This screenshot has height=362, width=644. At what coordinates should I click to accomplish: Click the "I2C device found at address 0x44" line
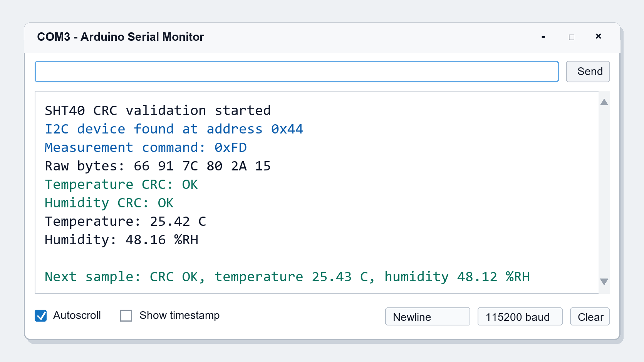[x=174, y=129]
